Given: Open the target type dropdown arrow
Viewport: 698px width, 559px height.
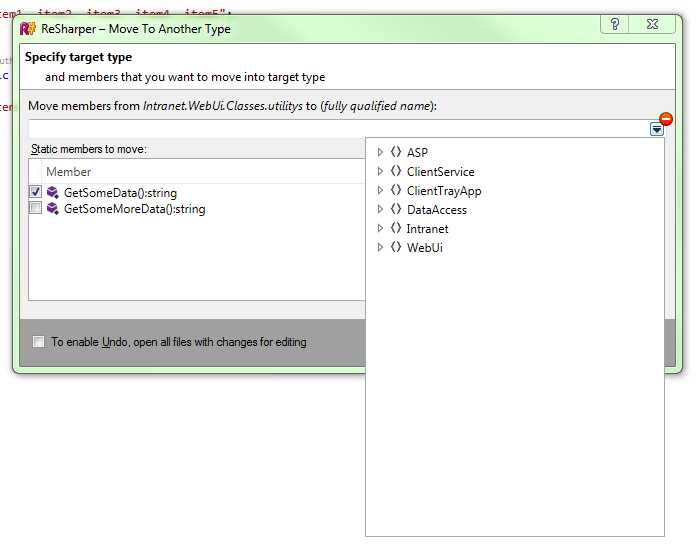Looking at the screenshot, I should [657, 130].
